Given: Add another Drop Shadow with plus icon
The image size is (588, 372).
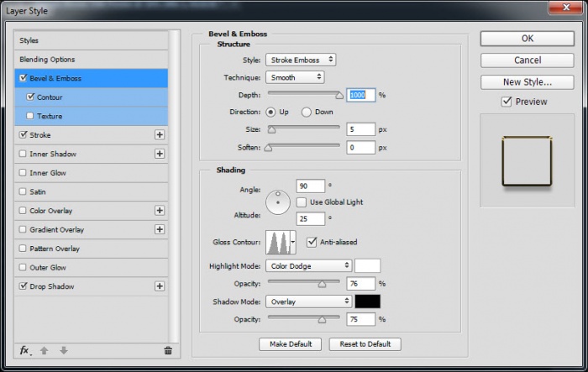Looking at the screenshot, I should 159,286.
